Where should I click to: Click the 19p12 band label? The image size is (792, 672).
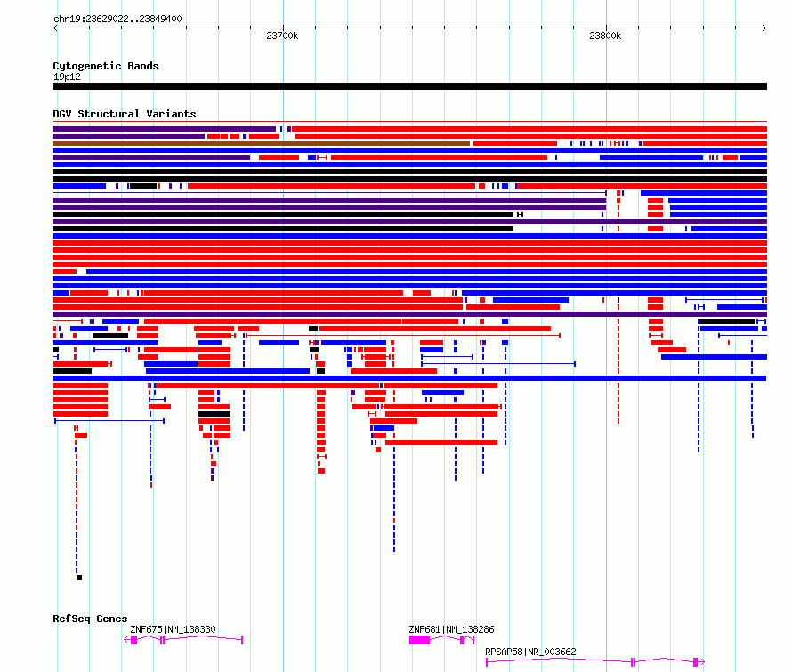pos(67,77)
